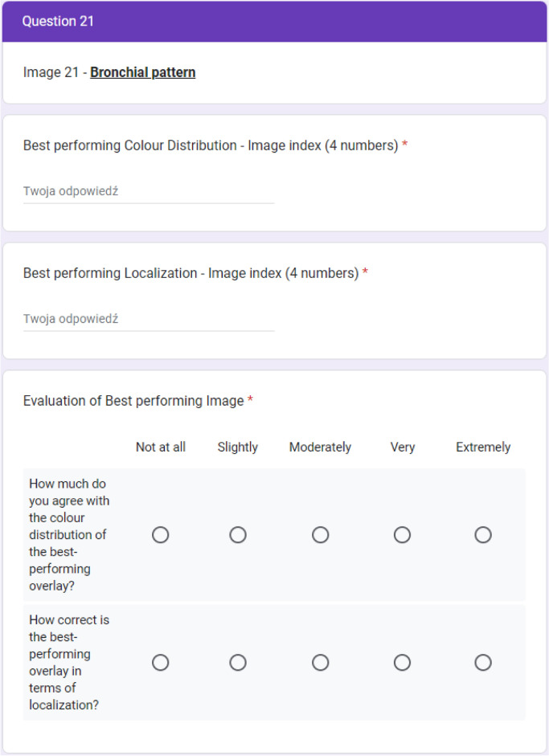Image resolution: width=549 pixels, height=756 pixels.
Task: Click the Question 21 purple header
Action: tap(275, 21)
